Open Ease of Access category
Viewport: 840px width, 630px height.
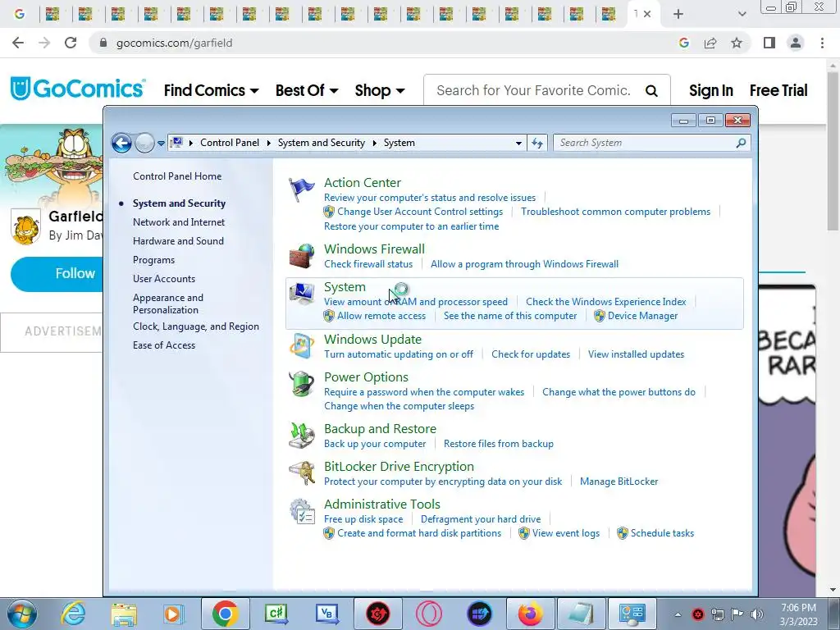pos(164,345)
